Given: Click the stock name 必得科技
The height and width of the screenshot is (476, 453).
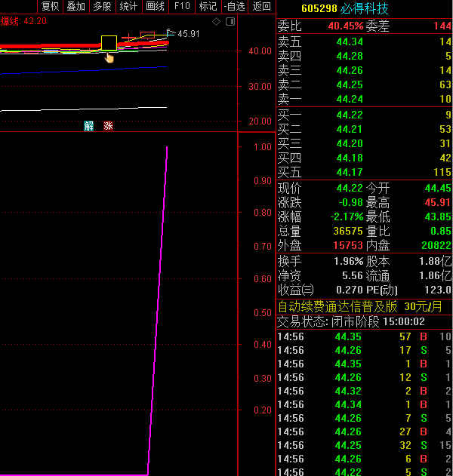Looking at the screenshot, I should click(366, 8).
